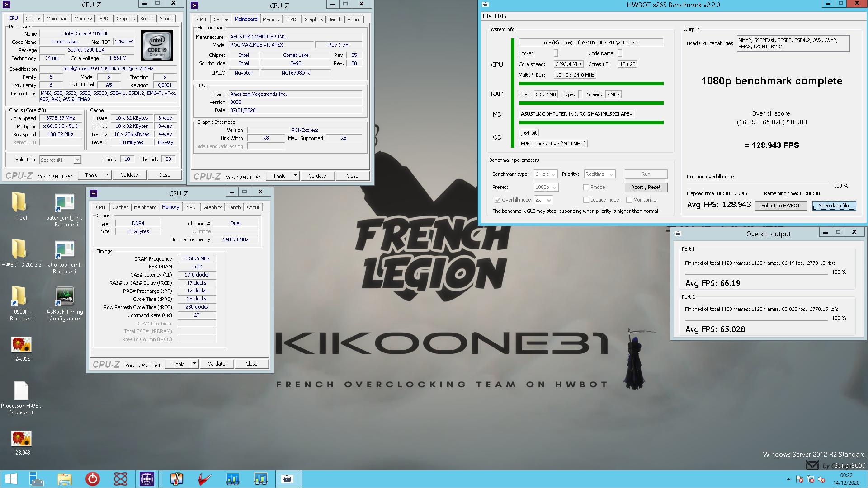Click the Abort / Reset button
The image size is (868, 488).
[x=646, y=187]
